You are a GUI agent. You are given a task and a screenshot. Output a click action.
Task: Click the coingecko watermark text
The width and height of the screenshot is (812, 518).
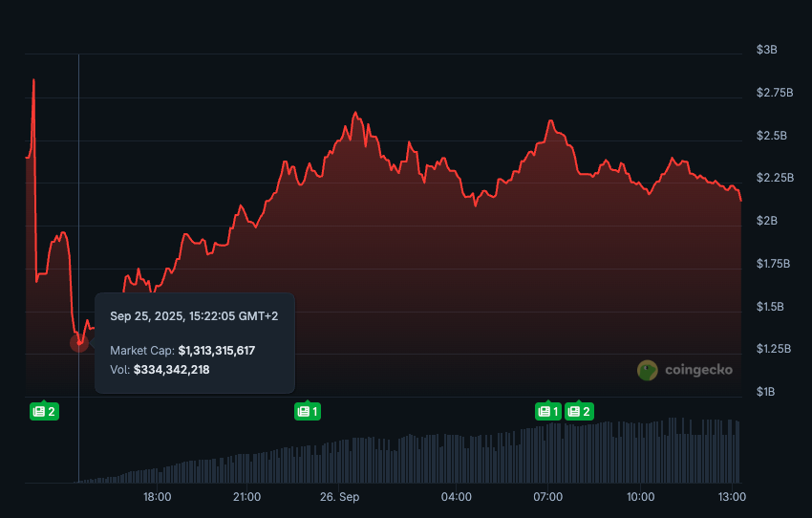point(698,370)
